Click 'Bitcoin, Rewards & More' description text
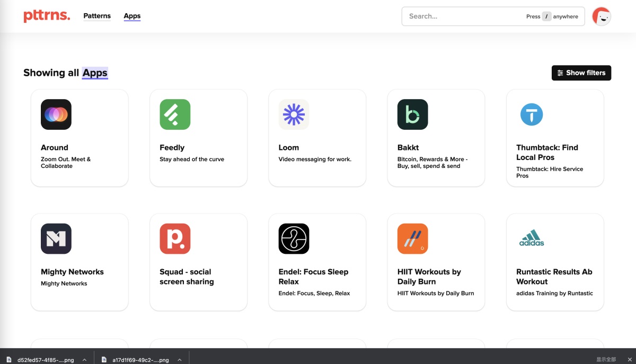 [x=432, y=163]
